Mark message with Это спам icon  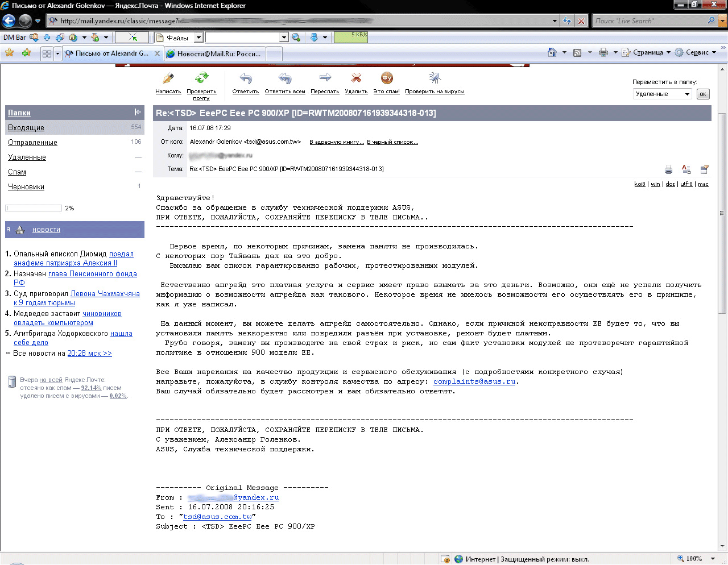(x=387, y=78)
